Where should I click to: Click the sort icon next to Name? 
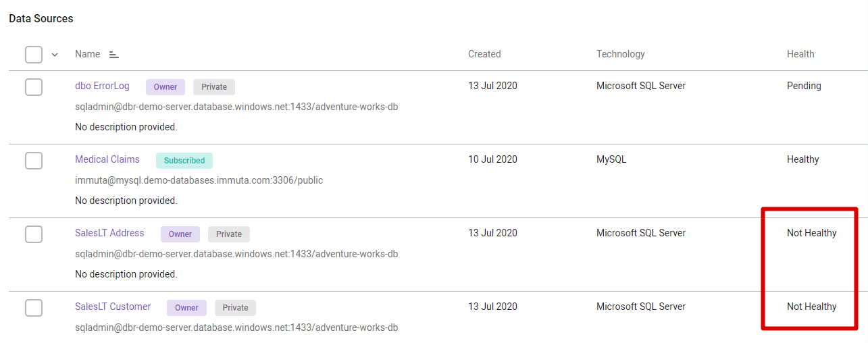(x=114, y=55)
